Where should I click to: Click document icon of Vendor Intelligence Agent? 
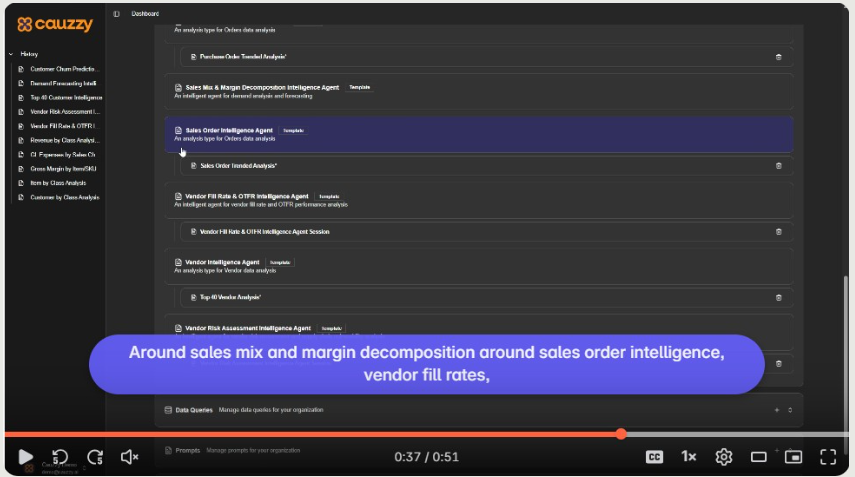point(178,262)
